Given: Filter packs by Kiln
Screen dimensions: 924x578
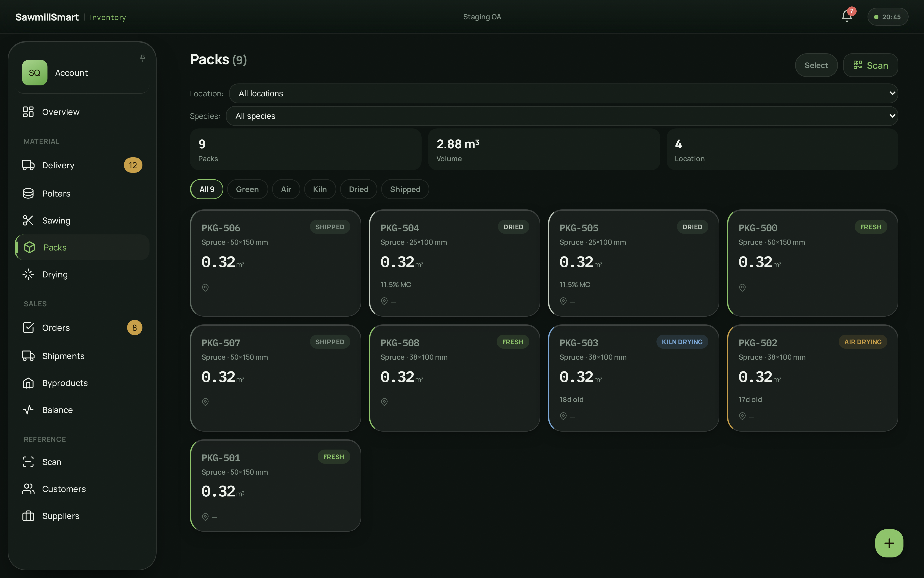Looking at the screenshot, I should (x=320, y=189).
